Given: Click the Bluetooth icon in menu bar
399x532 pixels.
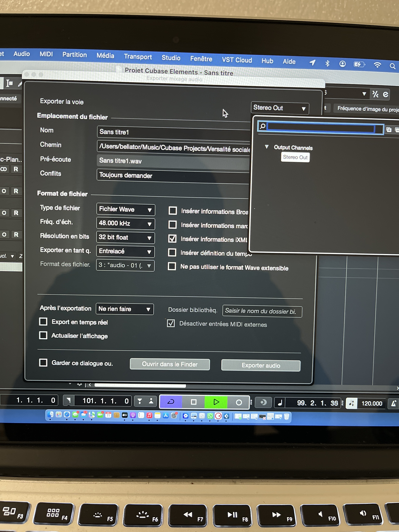Looking at the screenshot, I should [x=327, y=63].
